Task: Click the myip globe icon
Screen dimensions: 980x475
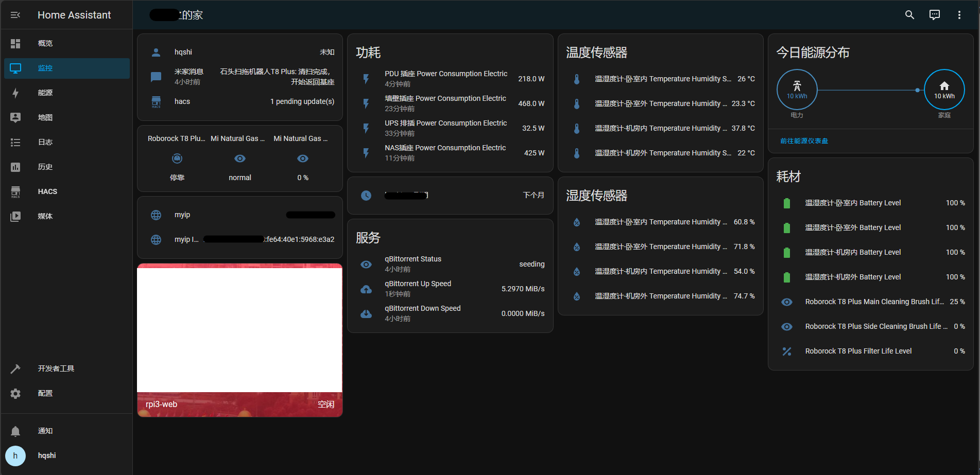Action: click(156, 215)
